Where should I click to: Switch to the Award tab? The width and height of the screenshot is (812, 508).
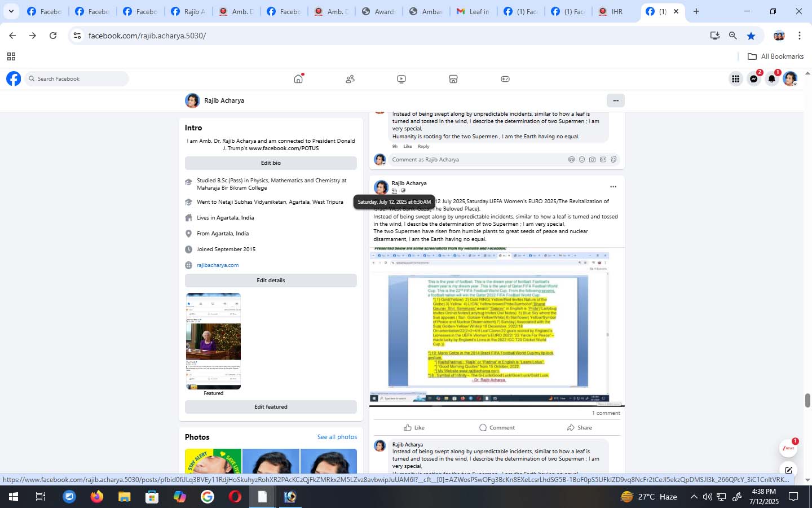pos(379,11)
